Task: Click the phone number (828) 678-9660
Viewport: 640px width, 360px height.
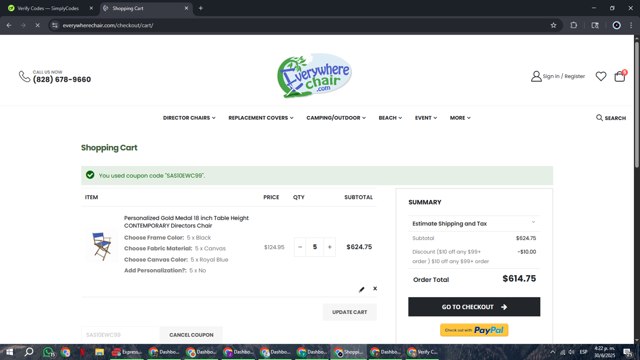Action: [62, 80]
